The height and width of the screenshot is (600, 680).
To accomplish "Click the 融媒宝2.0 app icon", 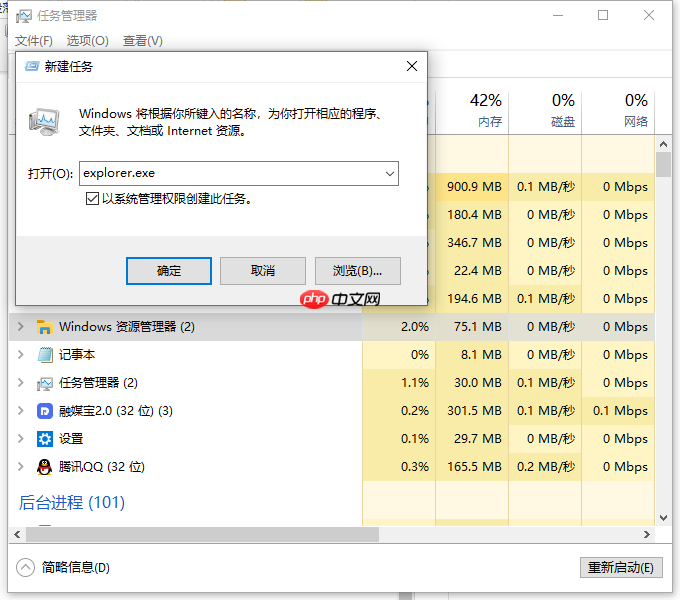I will click(45, 411).
